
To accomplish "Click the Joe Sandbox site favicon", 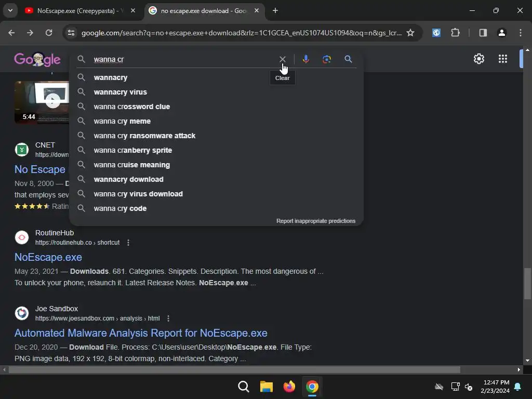I will (22, 313).
